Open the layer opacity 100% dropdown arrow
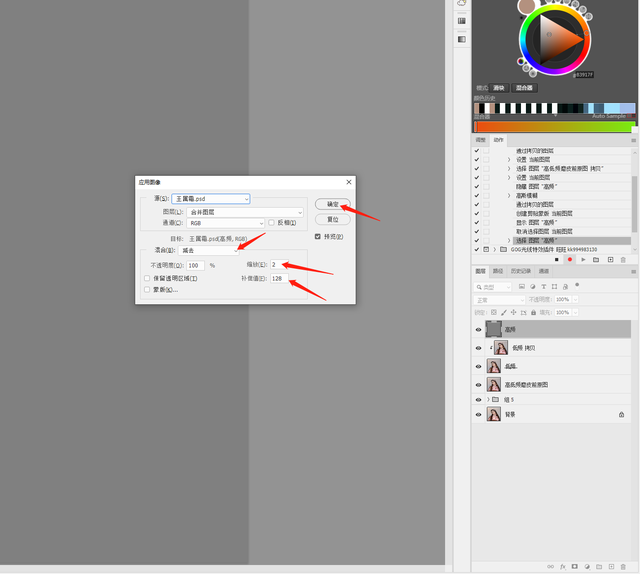Screen dimensions: 640x574 click(x=575, y=300)
